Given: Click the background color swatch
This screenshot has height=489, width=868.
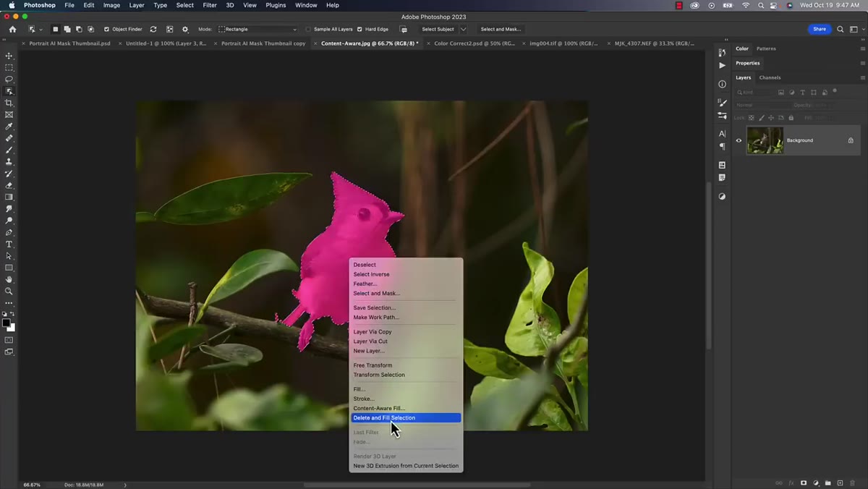Looking at the screenshot, I should [11, 328].
